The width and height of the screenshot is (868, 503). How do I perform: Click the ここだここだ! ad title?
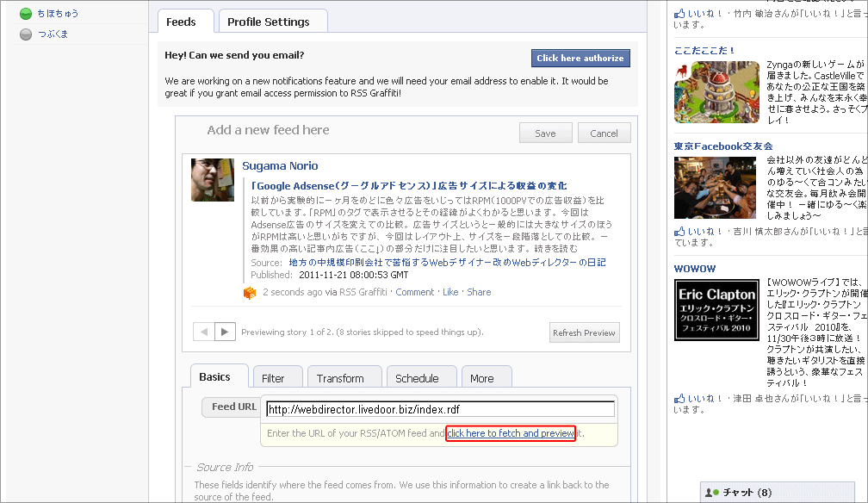click(704, 51)
